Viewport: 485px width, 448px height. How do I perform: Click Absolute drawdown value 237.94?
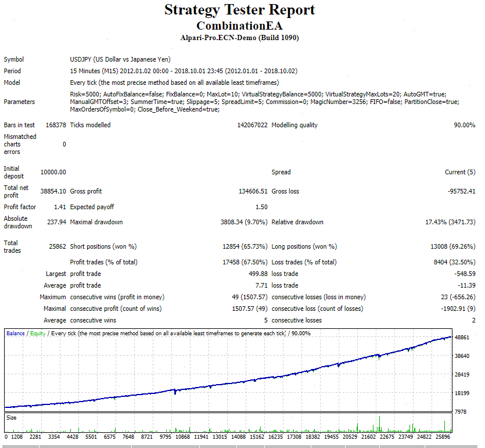point(56,222)
